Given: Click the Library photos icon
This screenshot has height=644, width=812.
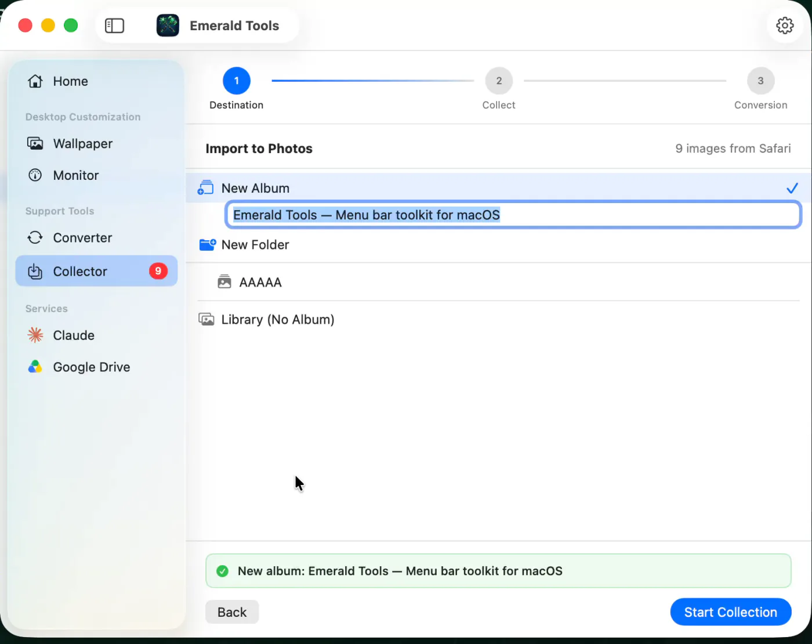Looking at the screenshot, I should [x=206, y=319].
